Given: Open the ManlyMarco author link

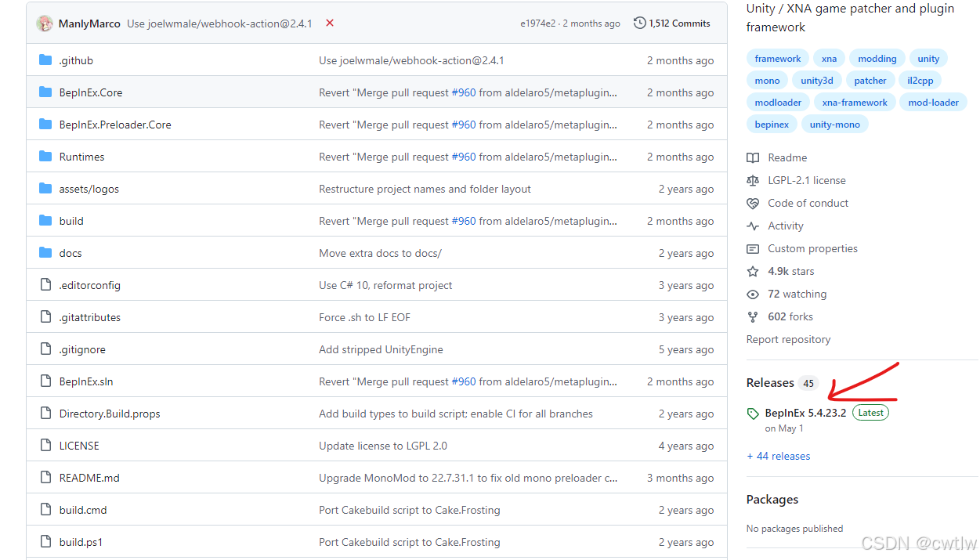Looking at the screenshot, I should pyautogui.click(x=89, y=23).
